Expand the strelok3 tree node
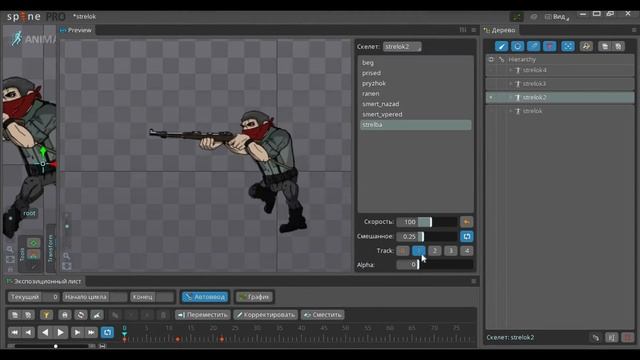This screenshot has width=640, height=360. coord(510,84)
